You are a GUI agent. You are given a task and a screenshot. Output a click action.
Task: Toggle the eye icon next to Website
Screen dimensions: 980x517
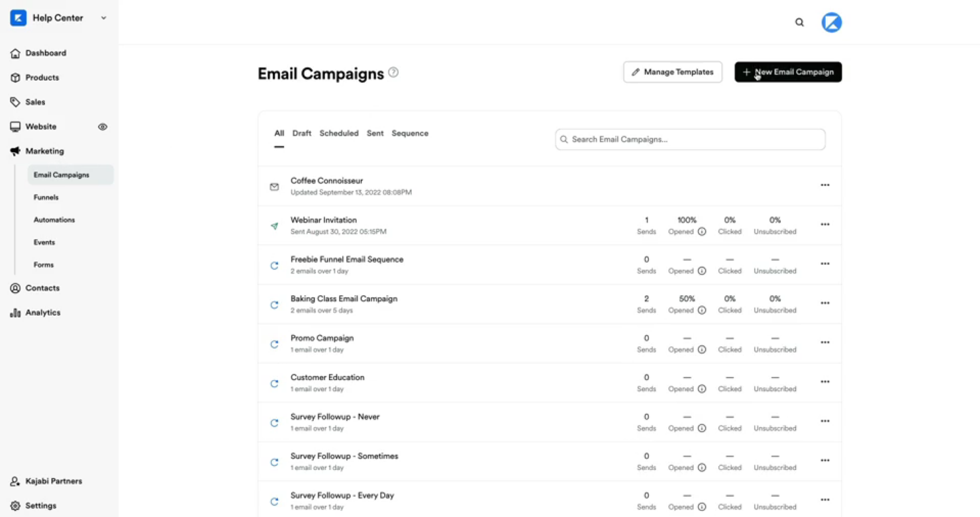[103, 126]
